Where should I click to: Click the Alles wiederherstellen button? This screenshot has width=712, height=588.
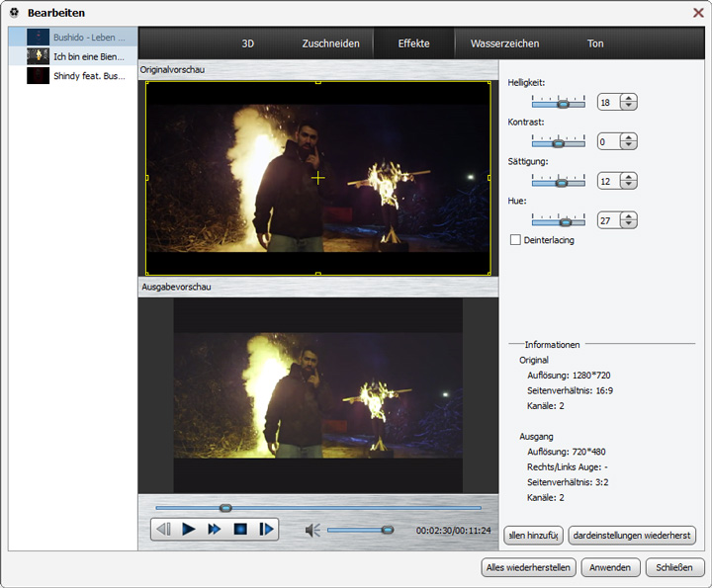528,567
